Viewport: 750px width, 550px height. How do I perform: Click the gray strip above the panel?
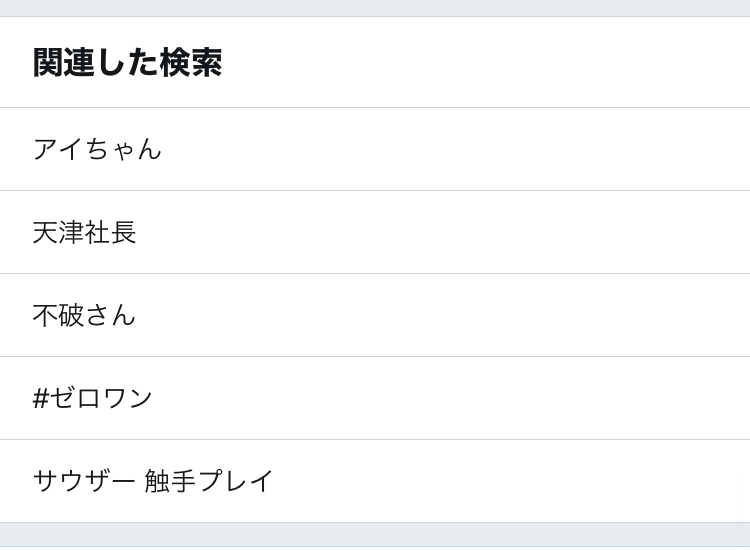(x=375, y=8)
